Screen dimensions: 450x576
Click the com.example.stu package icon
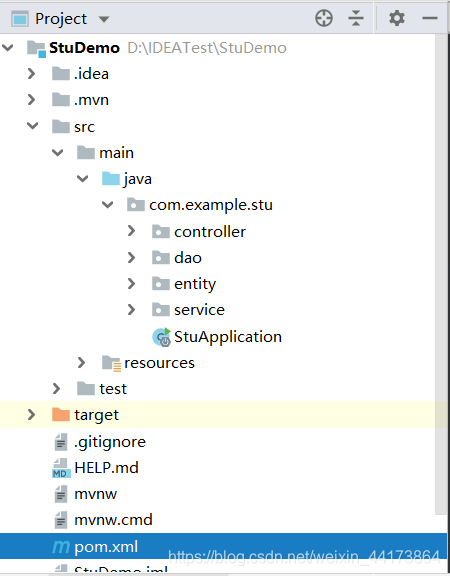[136, 205]
